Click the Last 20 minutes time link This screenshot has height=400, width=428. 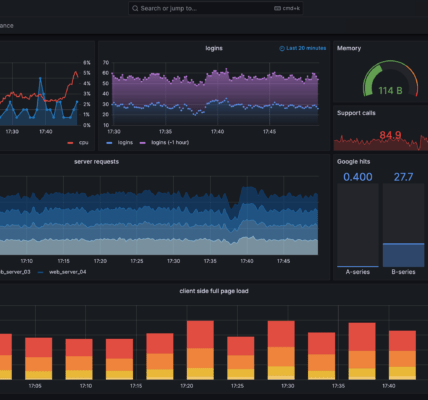[306, 48]
